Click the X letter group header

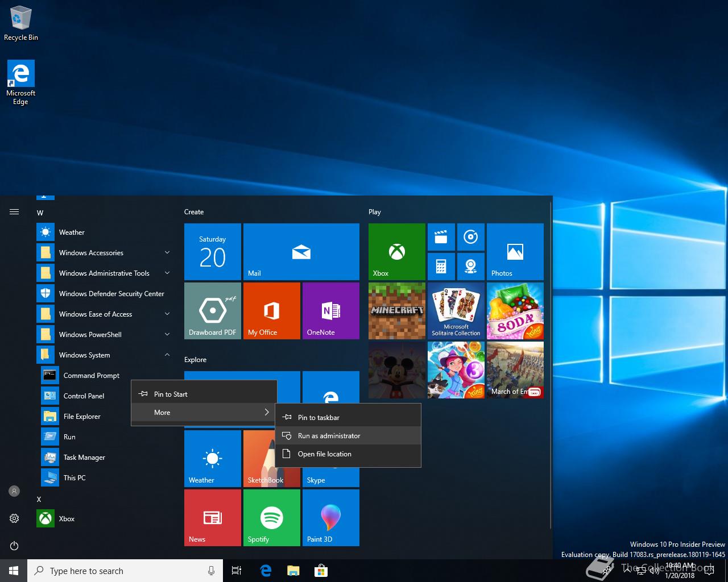click(x=39, y=499)
